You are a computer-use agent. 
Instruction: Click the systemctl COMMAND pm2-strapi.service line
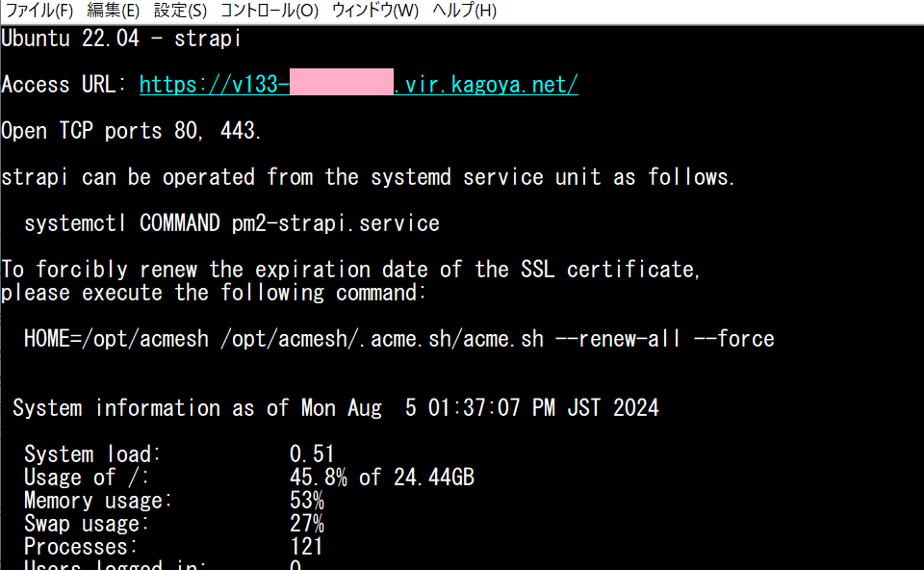(232, 223)
